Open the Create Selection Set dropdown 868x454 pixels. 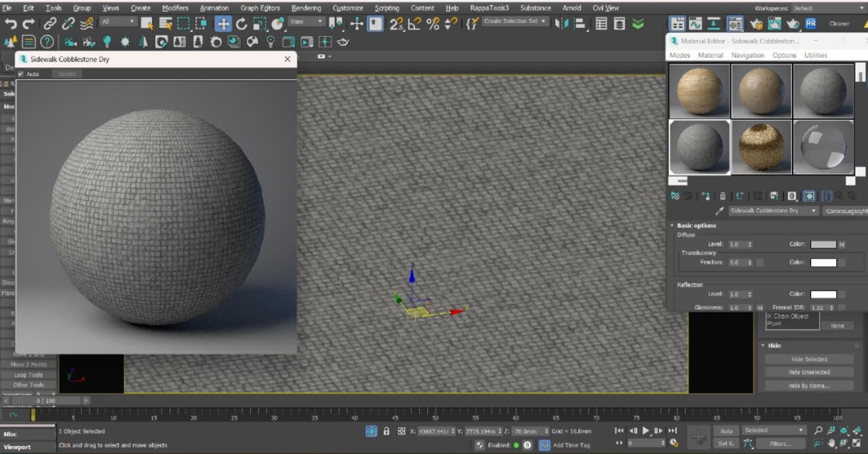click(515, 22)
